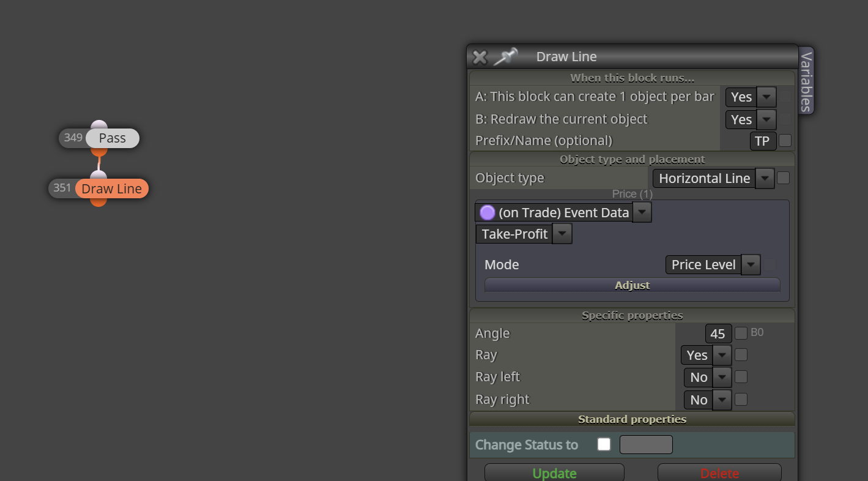
Task: Click the purple Event Data circle icon
Action: click(x=488, y=212)
